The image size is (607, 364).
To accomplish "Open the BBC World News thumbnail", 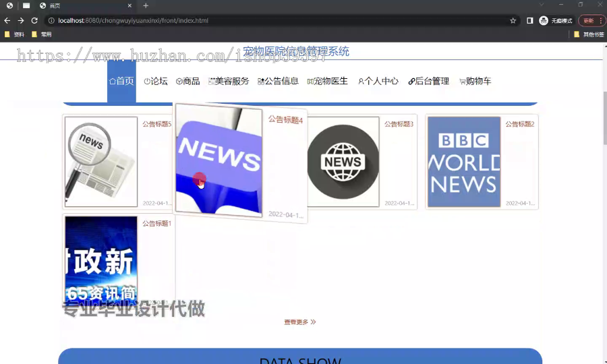I will click(x=464, y=162).
